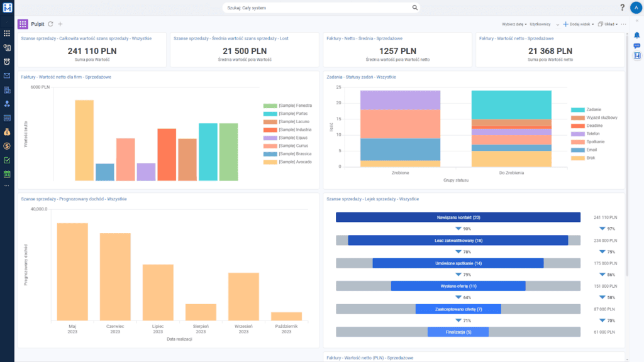The image size is (644, 362).
Task: Click the Szukaj: Cały system search field
Action: tap(321, 8)
